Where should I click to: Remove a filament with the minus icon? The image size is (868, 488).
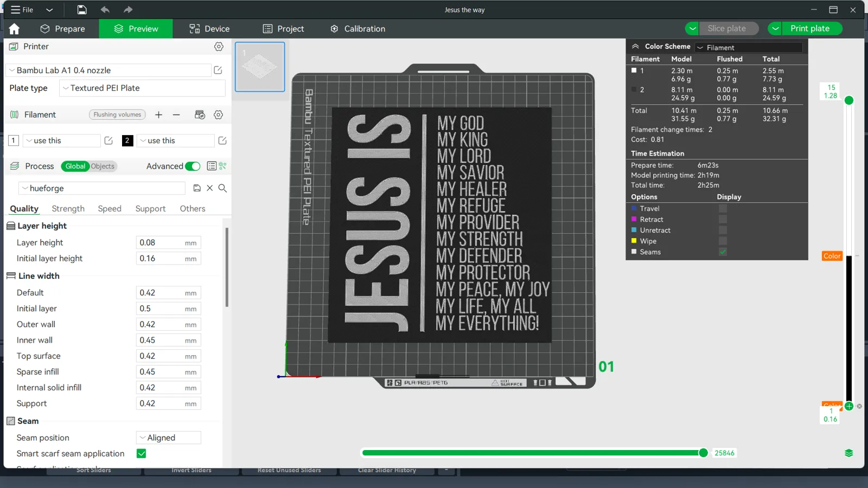(176, 114)
